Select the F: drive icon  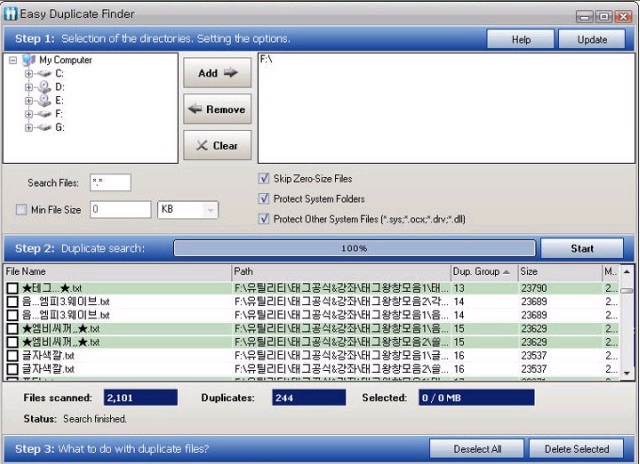point(44,114)
